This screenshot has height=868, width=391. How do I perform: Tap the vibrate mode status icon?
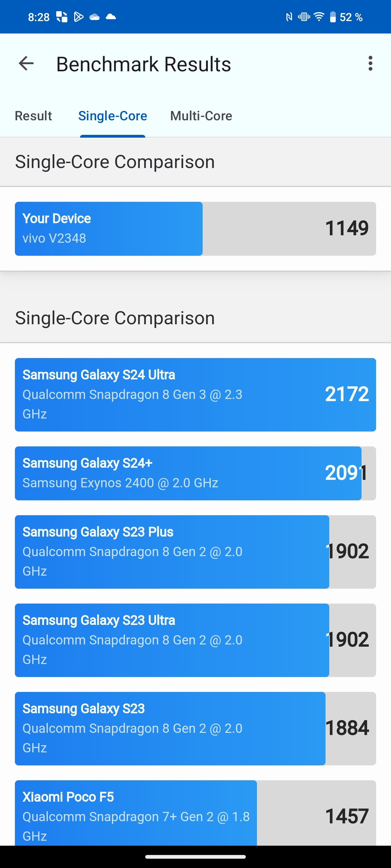pos(303,17)
